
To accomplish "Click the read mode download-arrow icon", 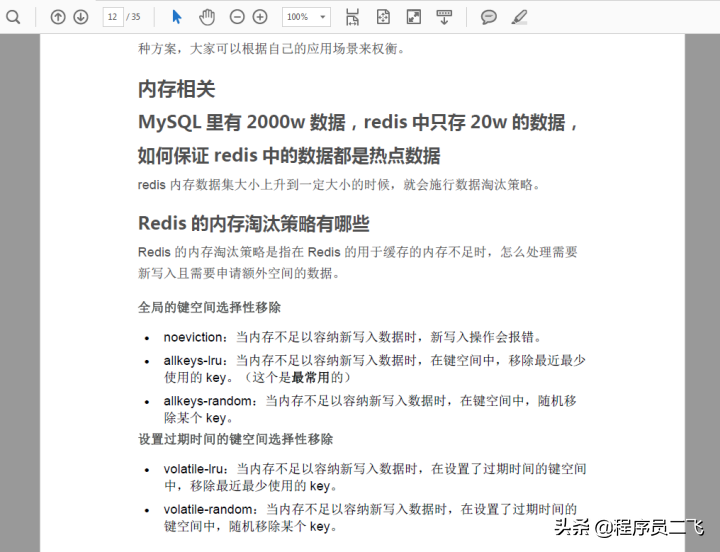I will pos(444,17).
